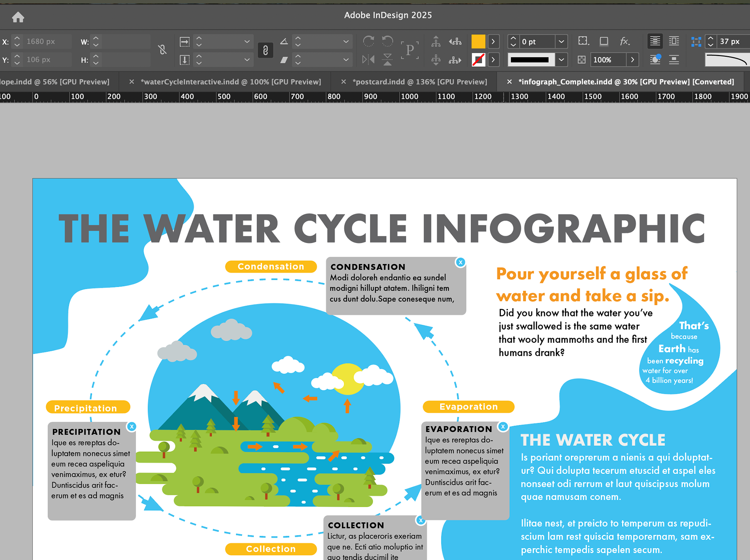The image size is (750, 560).
Task: Open the corner shape preview dropdown
Action: (x=727, y=60)
